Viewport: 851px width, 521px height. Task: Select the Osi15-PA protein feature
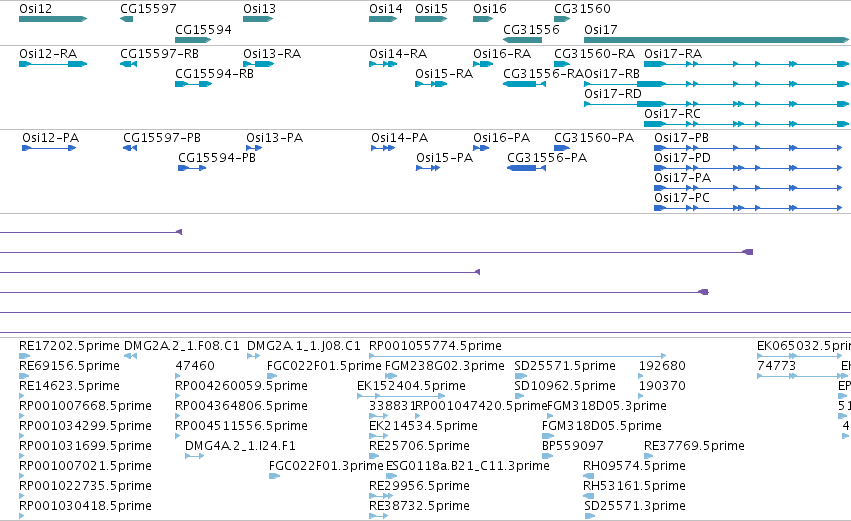[428, 168]
